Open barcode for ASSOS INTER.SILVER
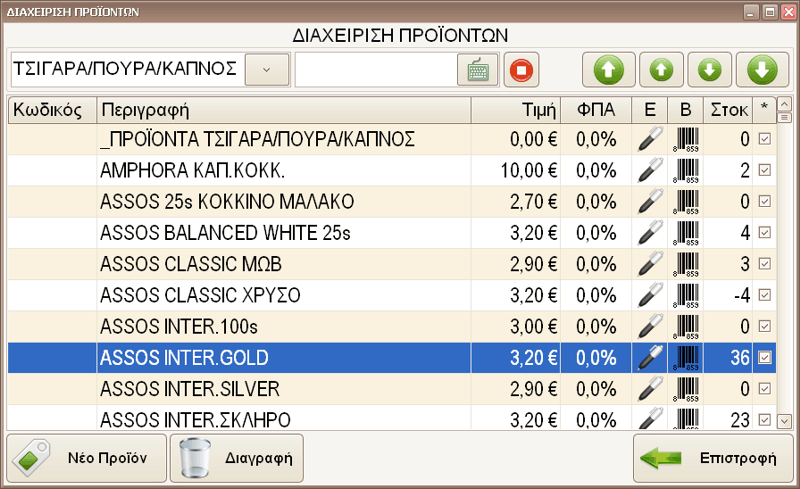Image resolution: width=800 pixels, height=489 pixels. click(686, 389)
